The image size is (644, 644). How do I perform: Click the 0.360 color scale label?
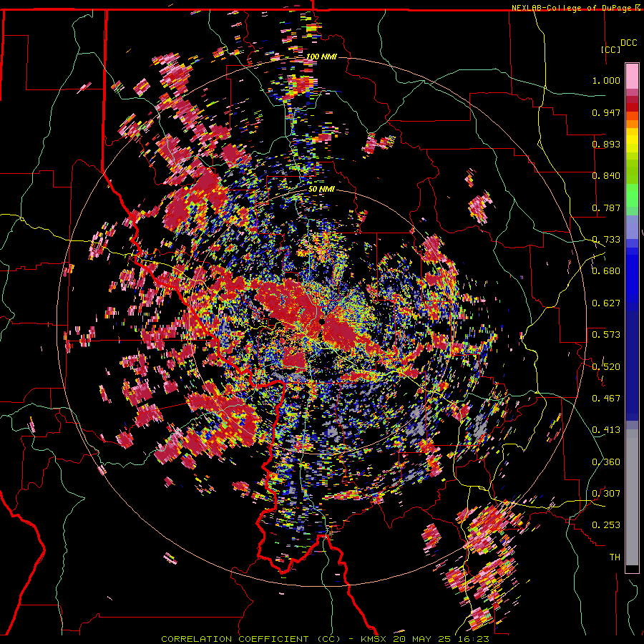606,462
